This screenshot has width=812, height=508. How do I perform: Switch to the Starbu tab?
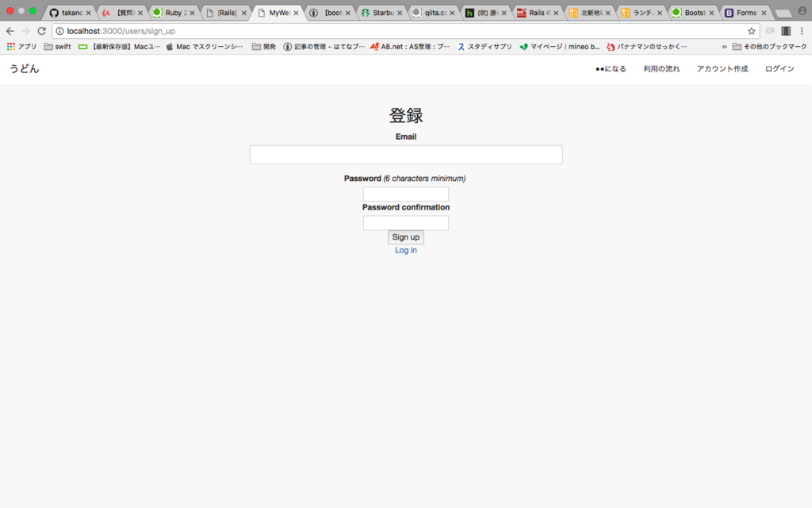pyautogui.click(x=381, y=13)
